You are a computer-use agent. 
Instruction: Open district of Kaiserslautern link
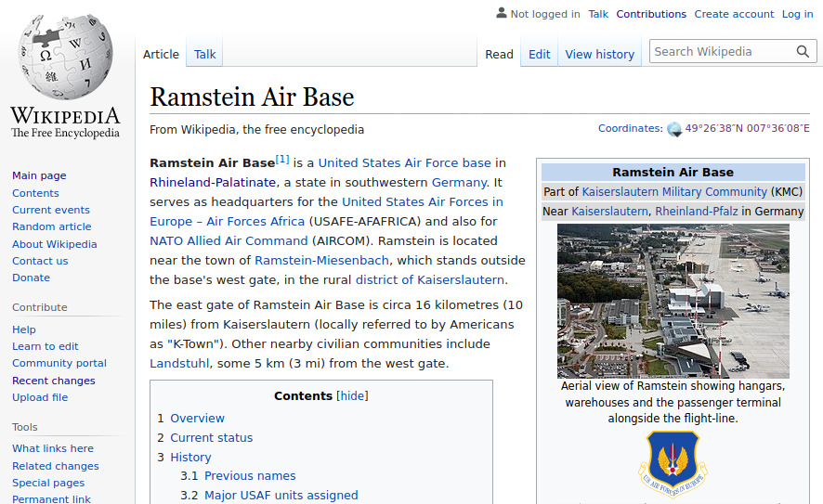point(430,279)
